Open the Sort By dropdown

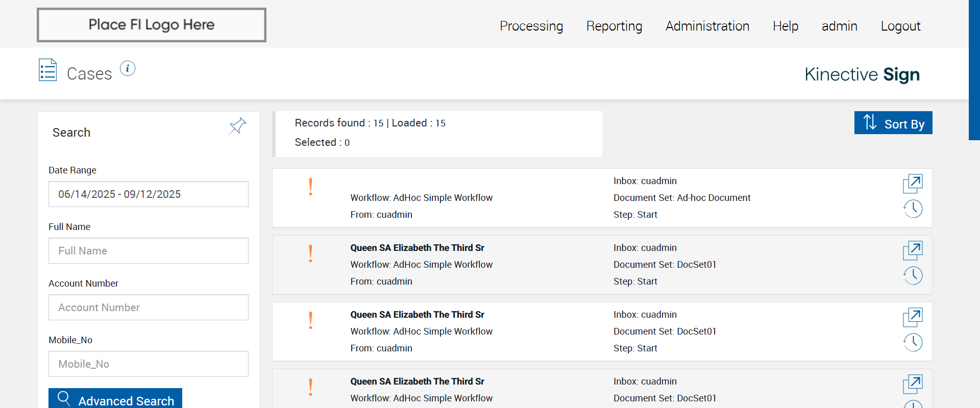(x=893, y=123)
